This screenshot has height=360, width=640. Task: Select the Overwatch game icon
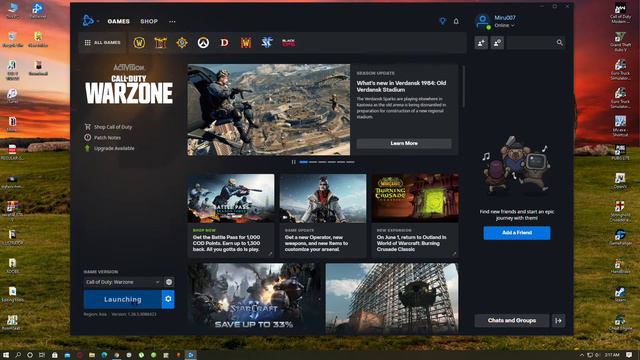(203, 42)
